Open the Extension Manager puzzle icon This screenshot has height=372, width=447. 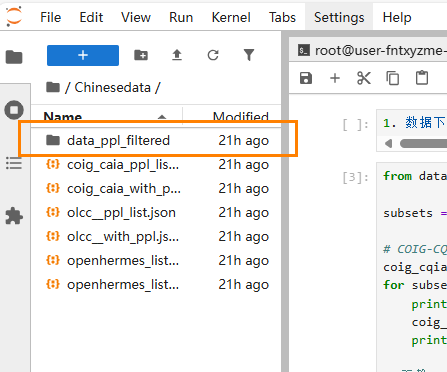(14, 216)
